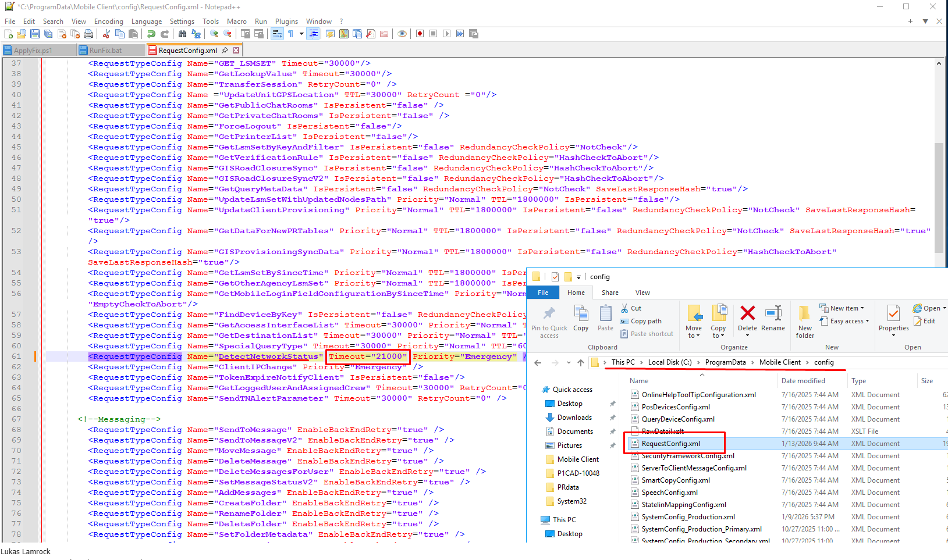The image size is (948, 560).
Task: Toggle the Monitoring eye icon in toolbar
Action: (402, 34)
